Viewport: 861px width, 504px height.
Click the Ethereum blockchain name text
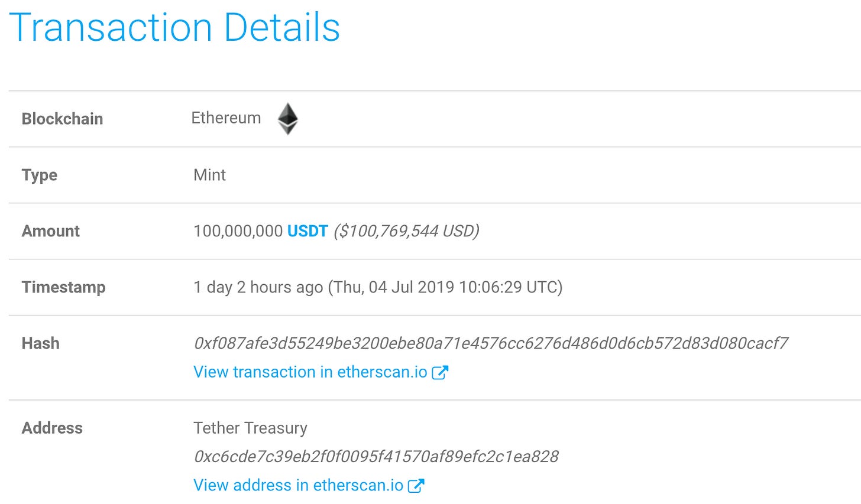tap(226, 118)
